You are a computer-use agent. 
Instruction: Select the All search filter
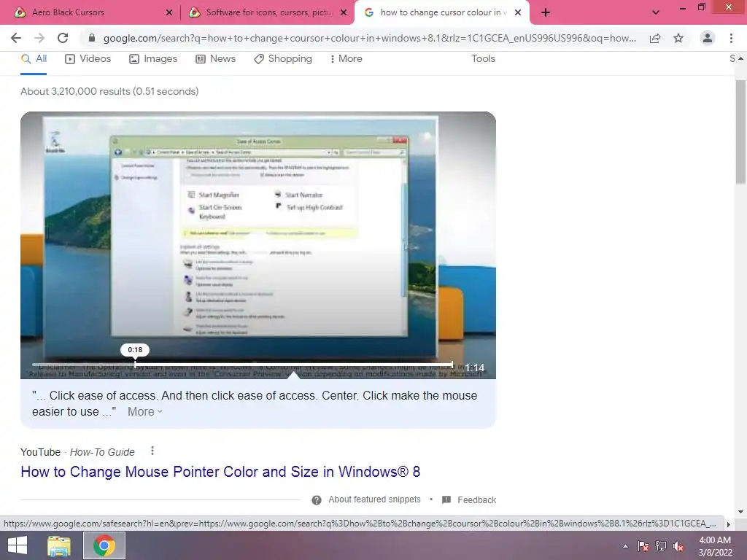(x=34, y=58)
